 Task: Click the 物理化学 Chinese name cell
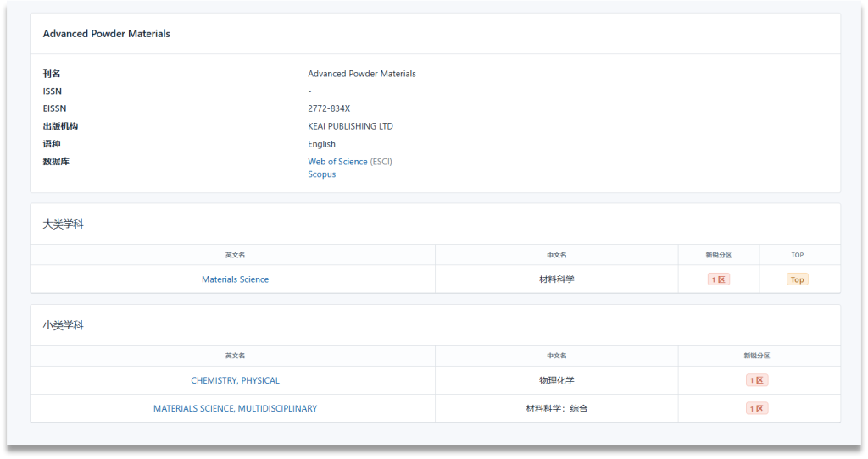click(x=556, y=381)
